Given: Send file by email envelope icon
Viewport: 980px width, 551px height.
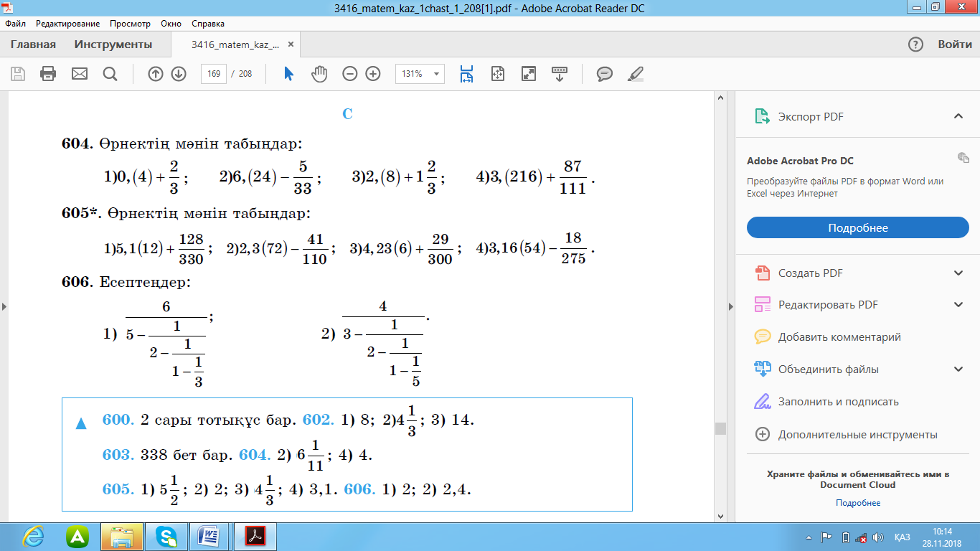Looking at the screenshot, I should pos(79,73).
